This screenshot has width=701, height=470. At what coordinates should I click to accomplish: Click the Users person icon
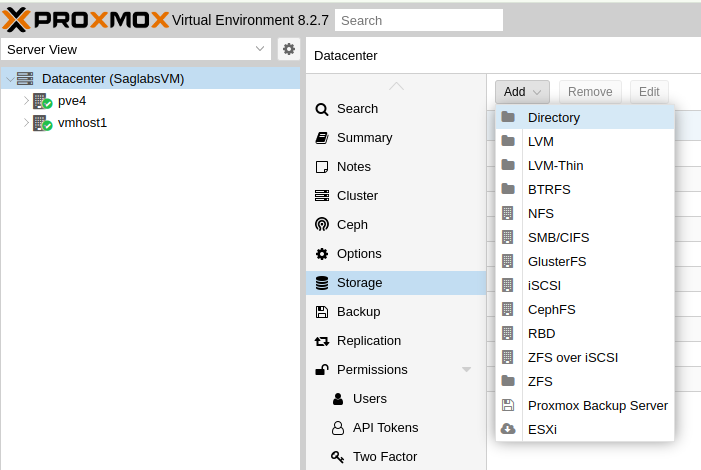(338, 399)
